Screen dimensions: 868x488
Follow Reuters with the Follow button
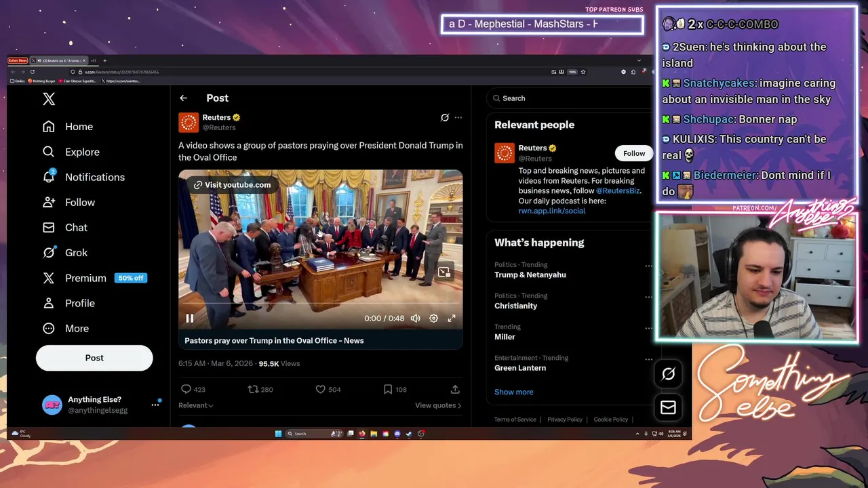[634, 153]
